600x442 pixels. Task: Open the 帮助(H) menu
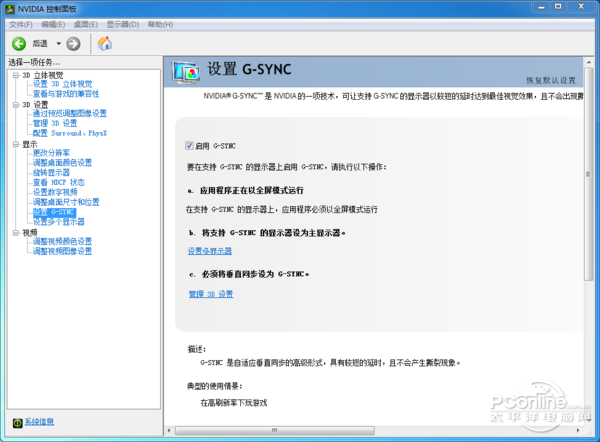[160, 24]
